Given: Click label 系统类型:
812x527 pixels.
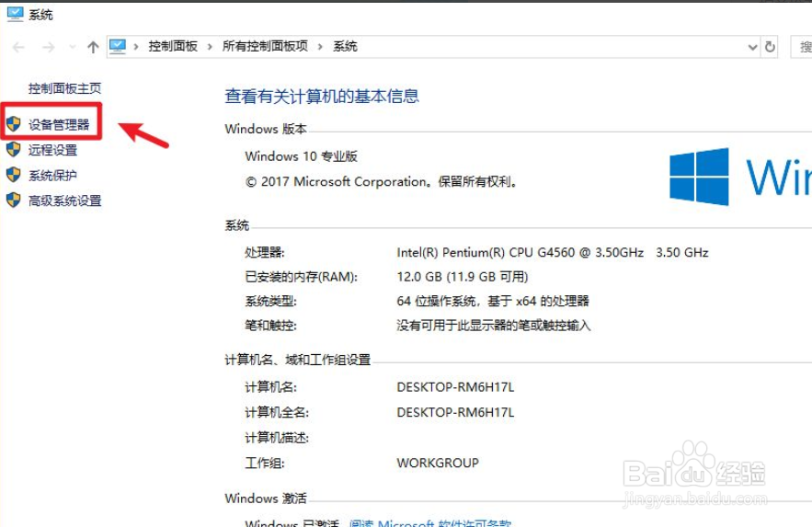Looking at the screenshot, I should click(x=270, y=302).
